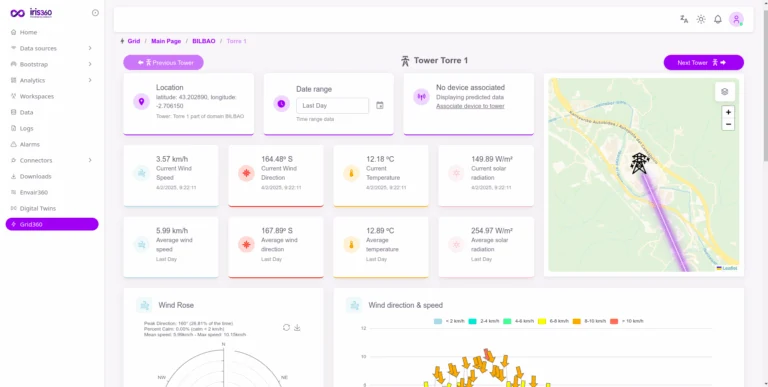768x387 pixels.
Task: Go to Main Page breadcrumb
Action: click(x=166, y=41)
